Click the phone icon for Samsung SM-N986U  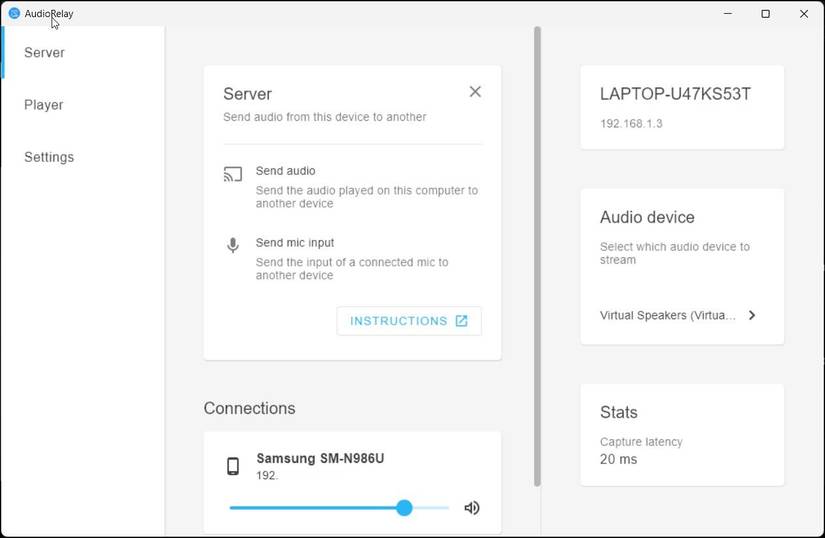(x=233, y=466)
